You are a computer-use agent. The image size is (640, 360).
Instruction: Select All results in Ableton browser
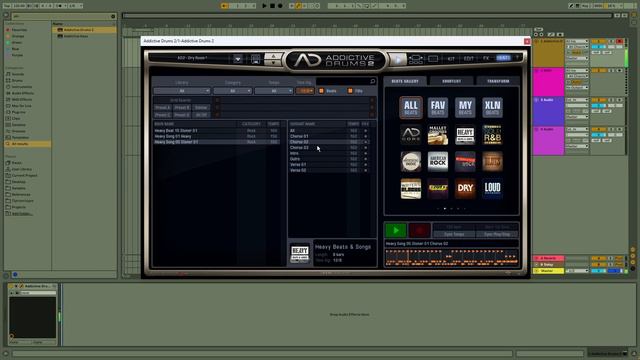click(x=27, y=144)
